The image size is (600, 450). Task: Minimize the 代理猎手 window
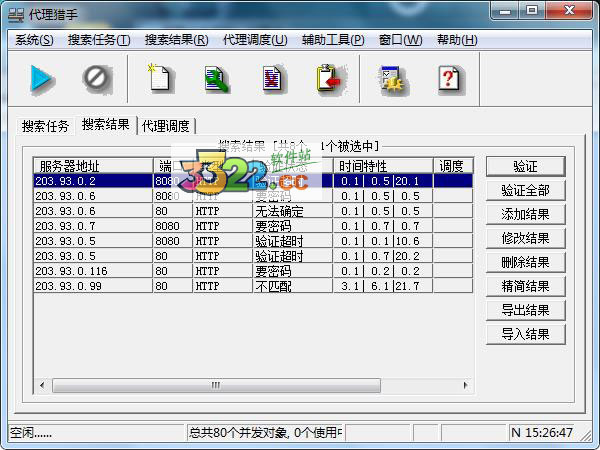[504, 10]
